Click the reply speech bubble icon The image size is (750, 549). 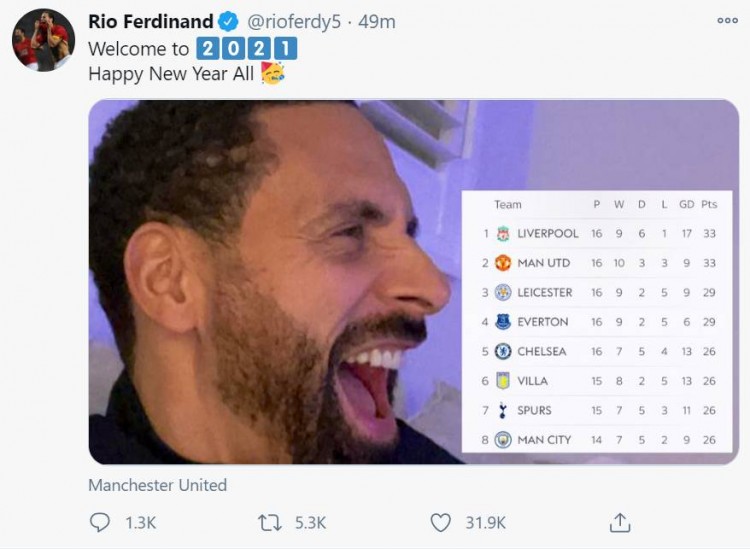point(99,522)
